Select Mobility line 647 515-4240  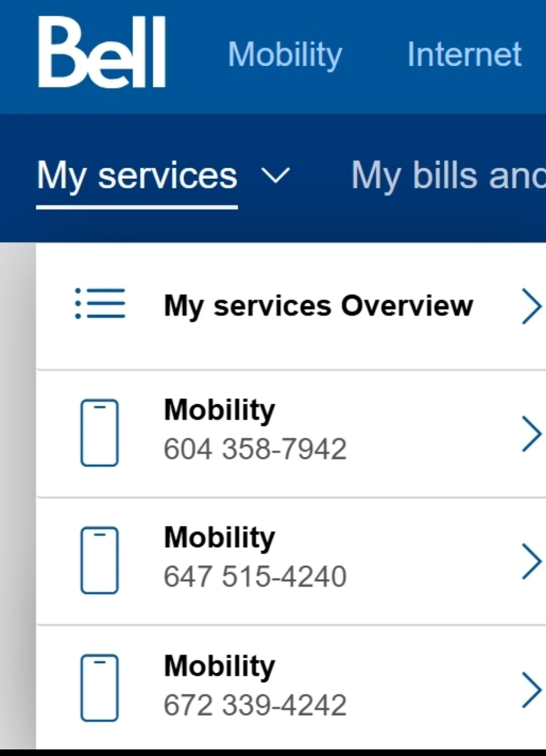click(291, 561)
